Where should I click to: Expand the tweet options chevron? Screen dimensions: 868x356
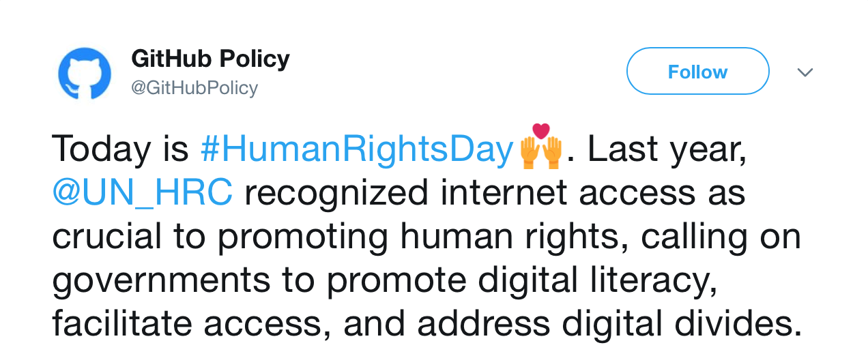[x=805, y=72]
